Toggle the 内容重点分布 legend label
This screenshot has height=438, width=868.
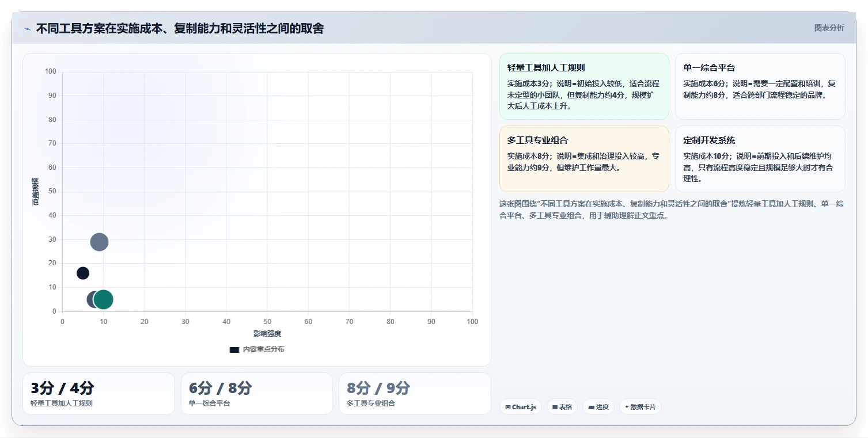click(263, 349)
